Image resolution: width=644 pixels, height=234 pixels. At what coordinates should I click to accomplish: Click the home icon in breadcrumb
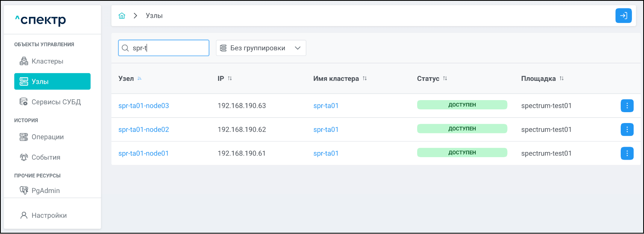122,16
